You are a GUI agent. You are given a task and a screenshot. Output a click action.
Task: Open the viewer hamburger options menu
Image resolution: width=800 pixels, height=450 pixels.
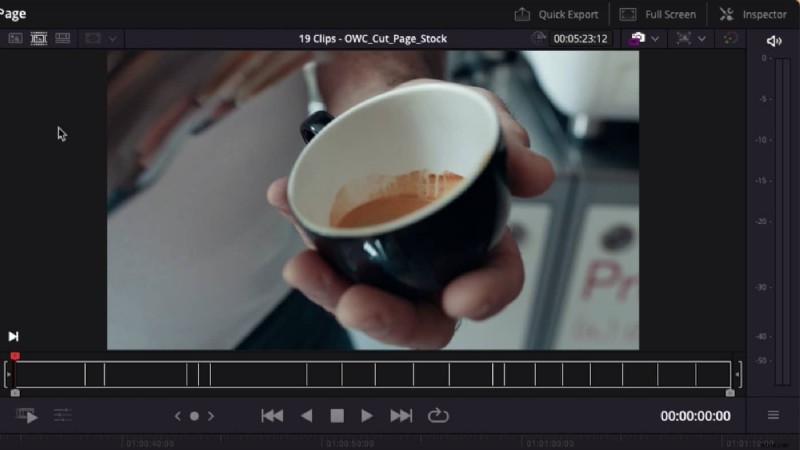[x=773, y=415]
